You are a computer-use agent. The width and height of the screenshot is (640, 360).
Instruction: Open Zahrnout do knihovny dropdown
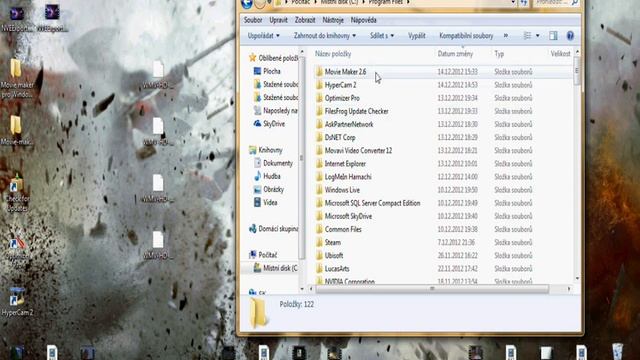[324, 36]
